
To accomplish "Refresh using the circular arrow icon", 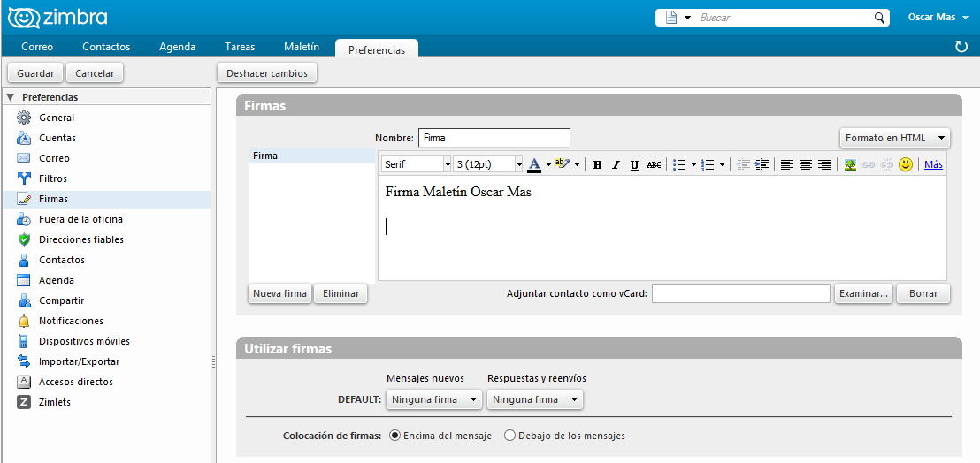I will click(x=961, y=47).
